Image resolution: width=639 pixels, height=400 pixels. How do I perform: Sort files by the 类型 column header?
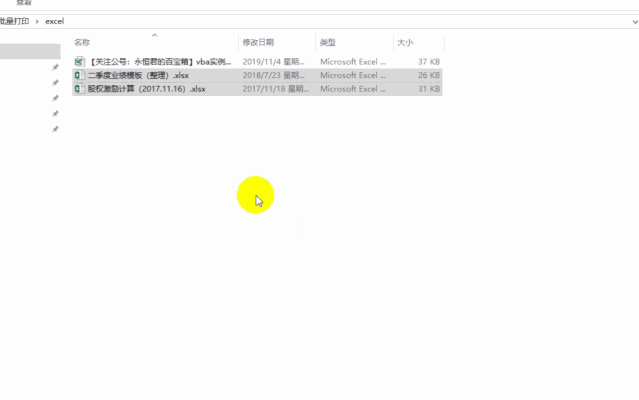pyautogui.click(x=327, y=42)
